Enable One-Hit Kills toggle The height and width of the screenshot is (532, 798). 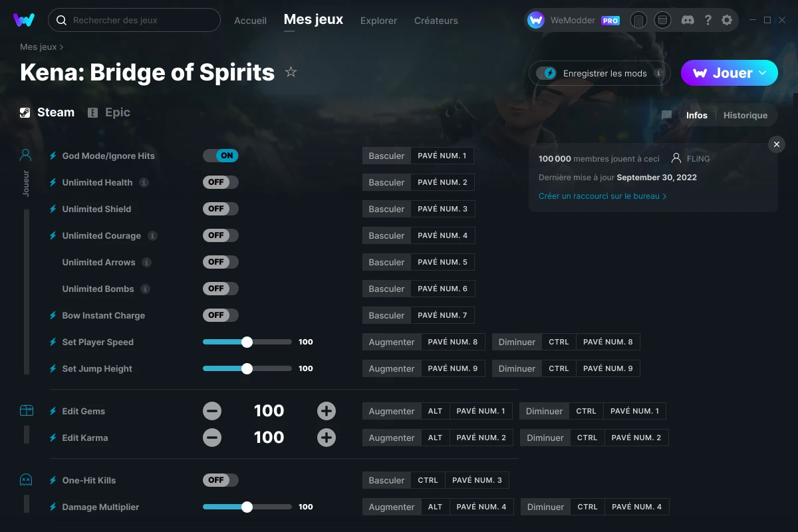[x=221, y=480]
